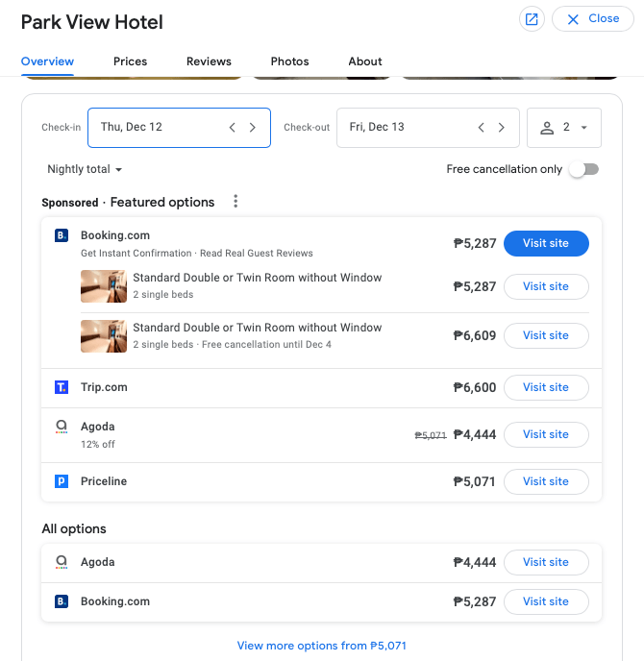Image resolution: width=644 pixels, height=661 pixels.
Task: Visit site for Priceline at ₱5,071
Action: click(546, 481)
